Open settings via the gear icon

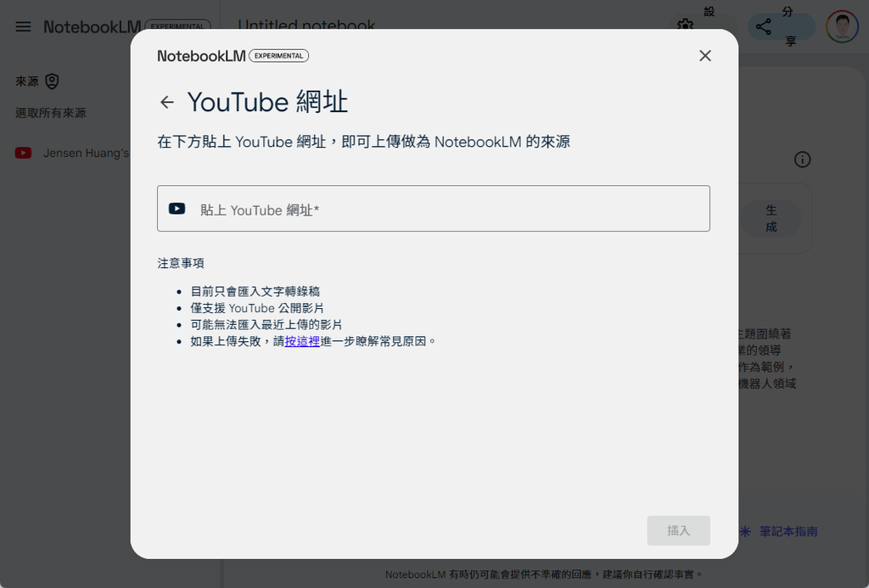(685, 25)
